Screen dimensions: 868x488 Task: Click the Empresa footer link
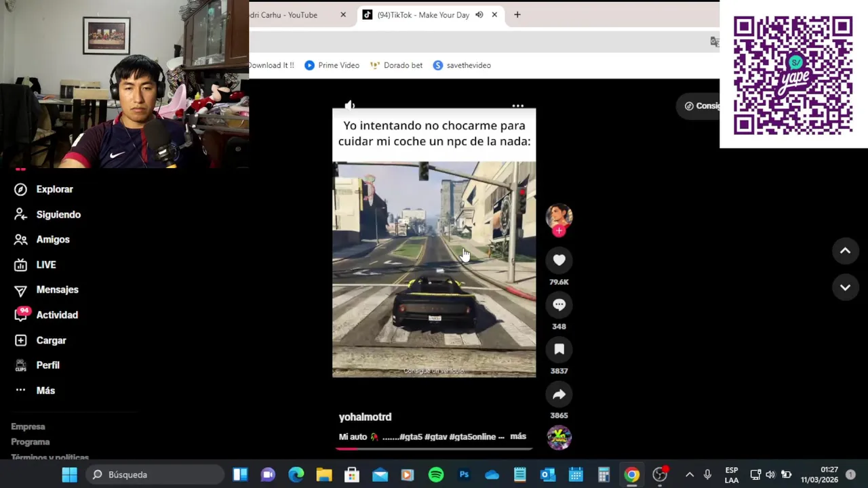click(x=28, y=426)
